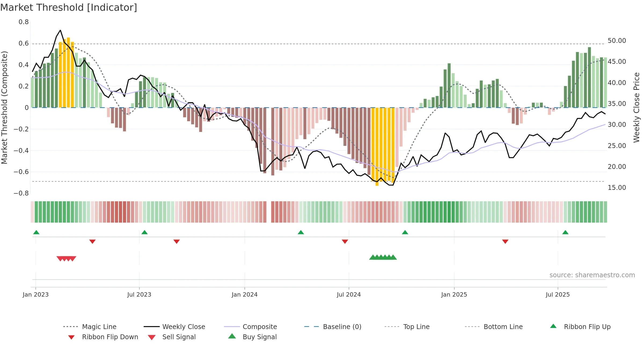This screenshot has height=362, width=644.
Task: Toggle the Baseline (0) legend entry
Action: point(333,327)
